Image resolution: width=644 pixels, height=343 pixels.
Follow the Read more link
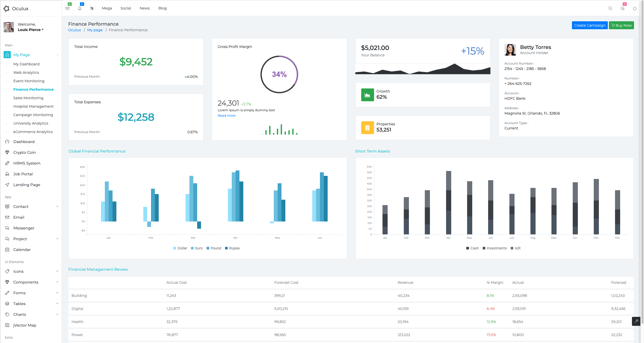(x=227, y=115)
